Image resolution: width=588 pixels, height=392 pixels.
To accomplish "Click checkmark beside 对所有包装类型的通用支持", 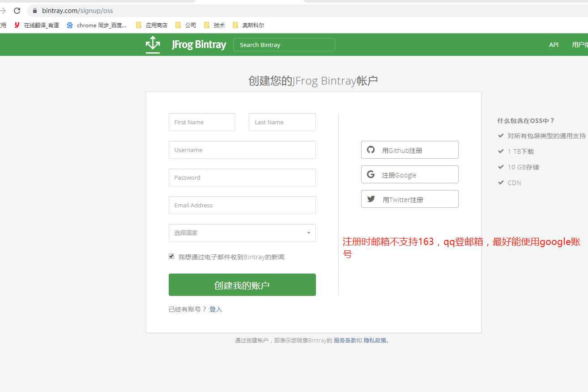I will click(x=501, y=135).
